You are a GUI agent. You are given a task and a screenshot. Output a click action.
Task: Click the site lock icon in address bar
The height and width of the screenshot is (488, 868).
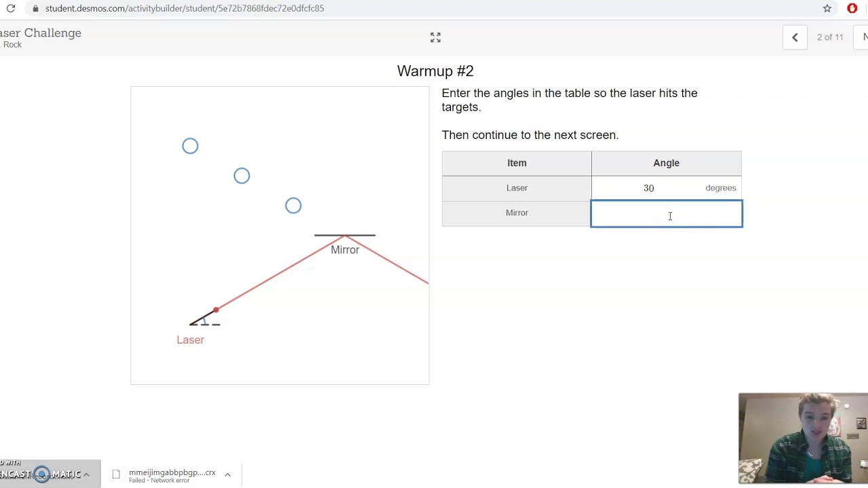35,8
